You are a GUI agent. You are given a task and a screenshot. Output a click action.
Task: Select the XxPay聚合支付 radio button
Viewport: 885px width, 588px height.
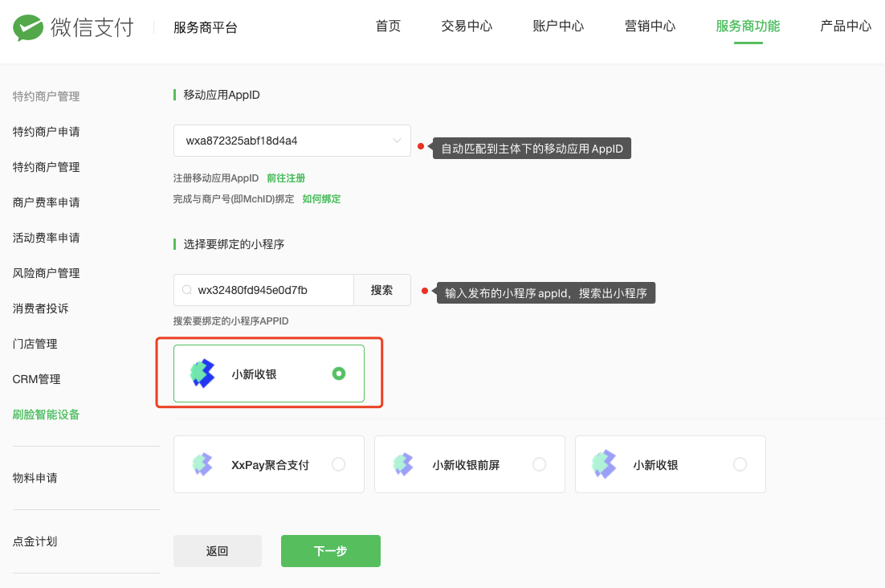(339, 464)
